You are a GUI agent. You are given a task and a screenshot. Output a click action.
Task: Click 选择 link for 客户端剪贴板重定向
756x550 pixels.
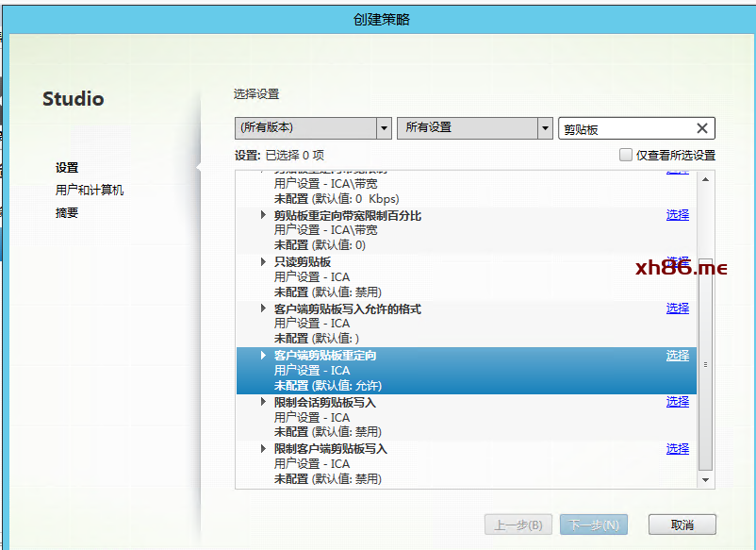(x=677, y=356)
